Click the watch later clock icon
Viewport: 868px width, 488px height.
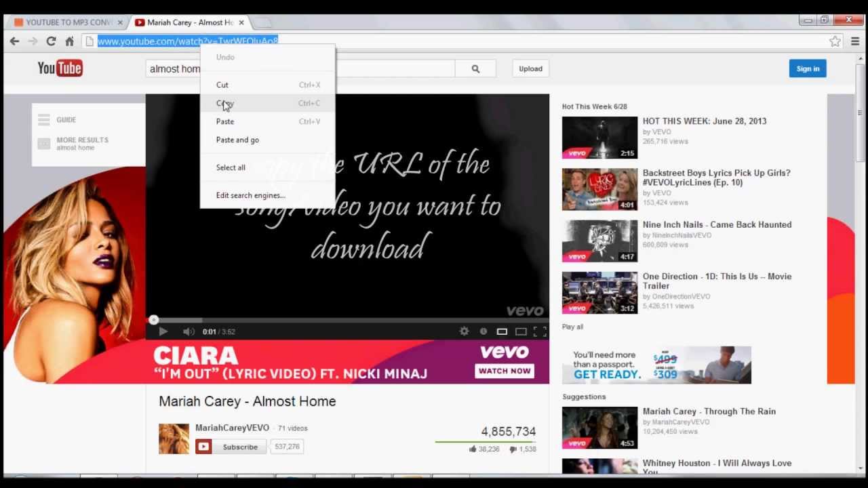coord(484,331)
